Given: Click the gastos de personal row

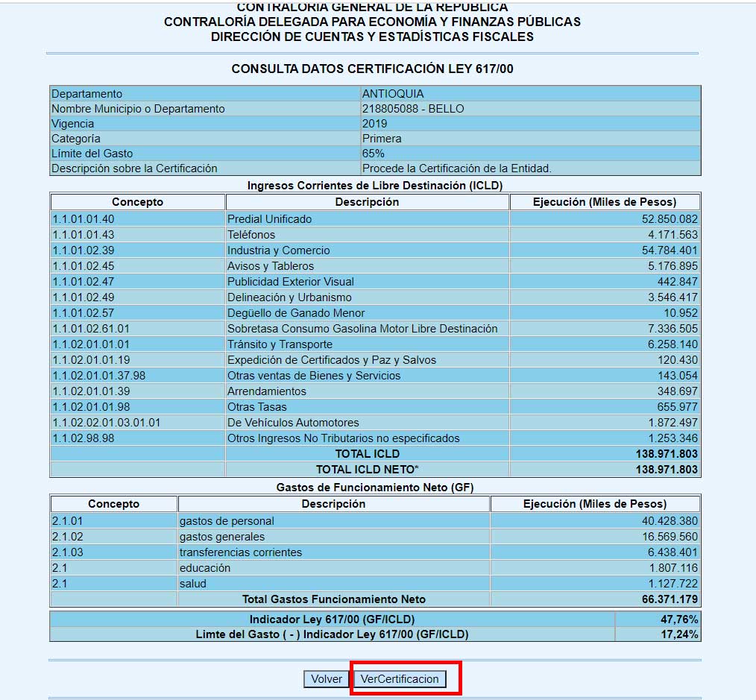Looking at the screenshot, I should (227, 521).
